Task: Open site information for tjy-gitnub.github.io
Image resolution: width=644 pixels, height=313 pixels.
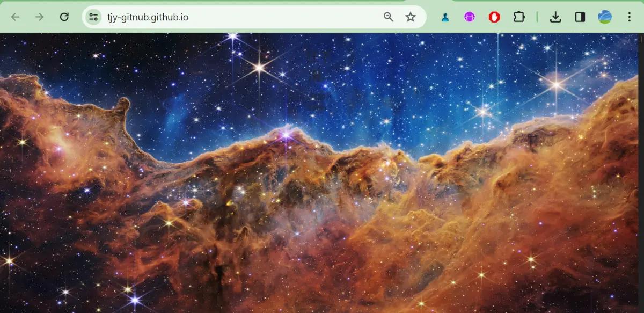Action: click(93, 17)
